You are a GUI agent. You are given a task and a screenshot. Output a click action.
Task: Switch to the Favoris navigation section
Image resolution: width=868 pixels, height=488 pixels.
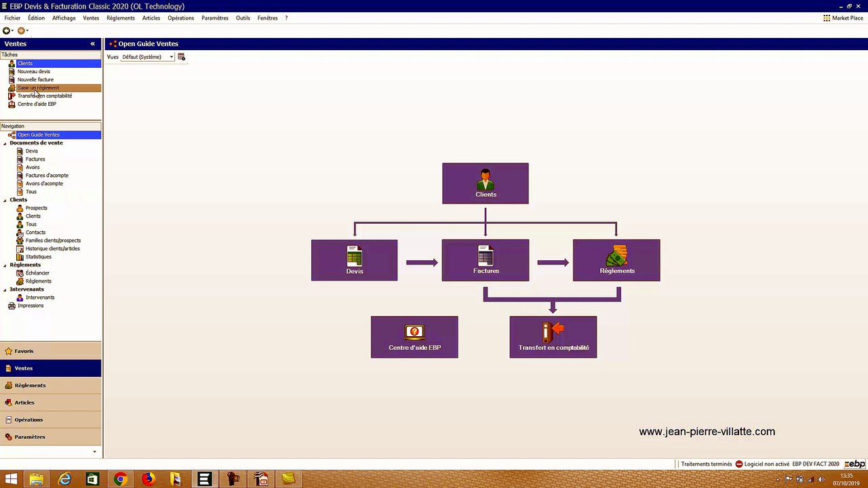click(x=51, y=351)
